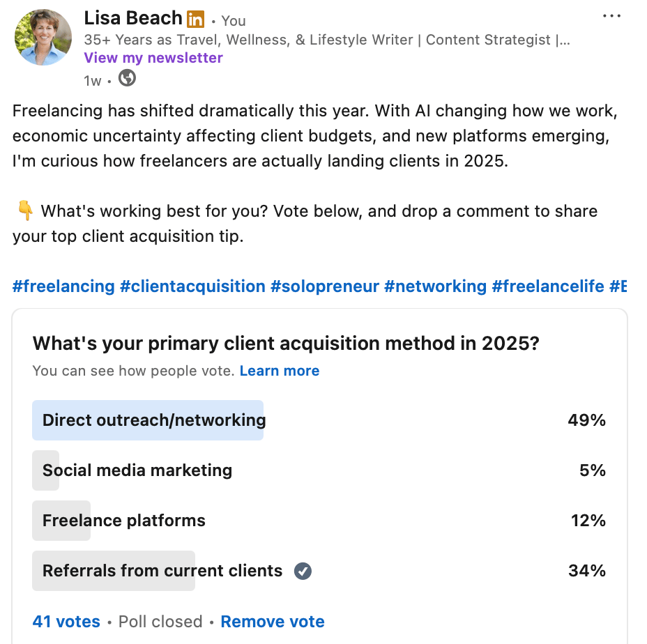Open the #clientacquisition hashtag
Image resolution: width=647 pixels, height=644 pixels.
[x=192, y=286]
